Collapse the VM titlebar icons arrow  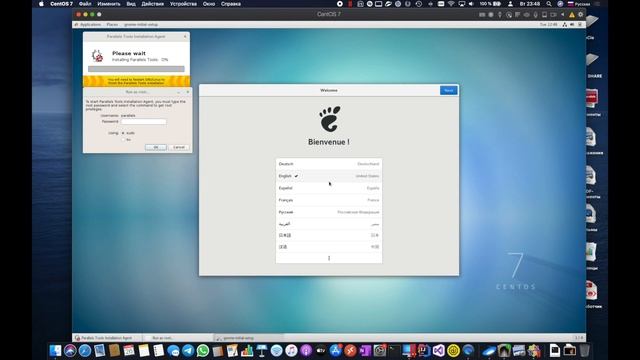click(x=563, y=15)
